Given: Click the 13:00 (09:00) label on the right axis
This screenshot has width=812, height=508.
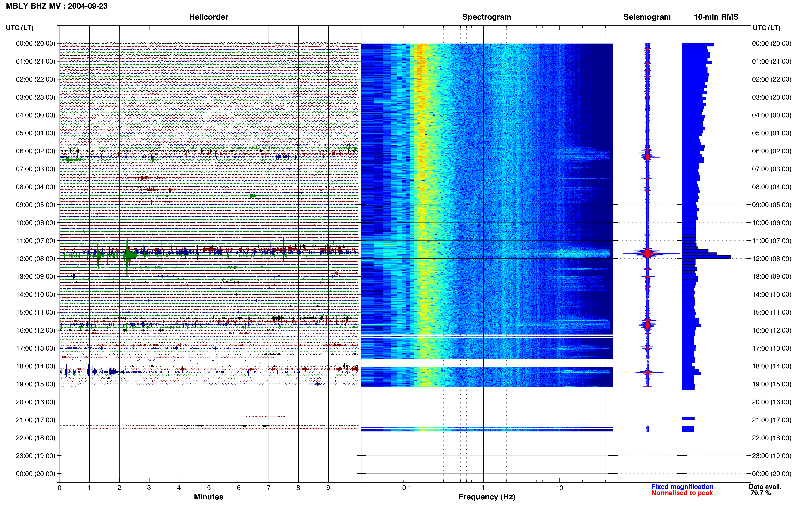Looking at the screenshot, I should [x=772, y=277].
